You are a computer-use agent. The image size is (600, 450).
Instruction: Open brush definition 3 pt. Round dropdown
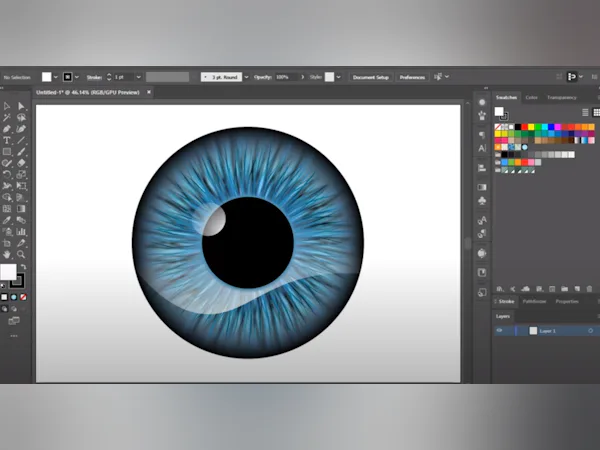click(246, 77)
